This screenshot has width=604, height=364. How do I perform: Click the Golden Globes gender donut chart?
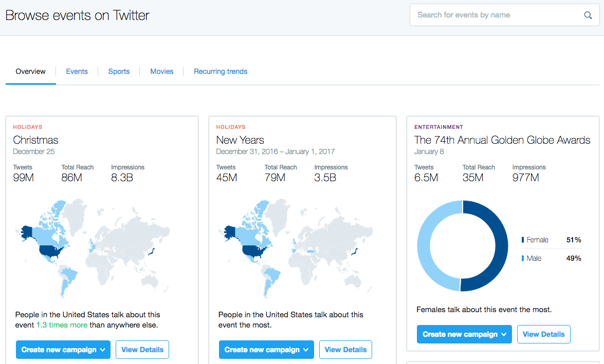(463, 246)
